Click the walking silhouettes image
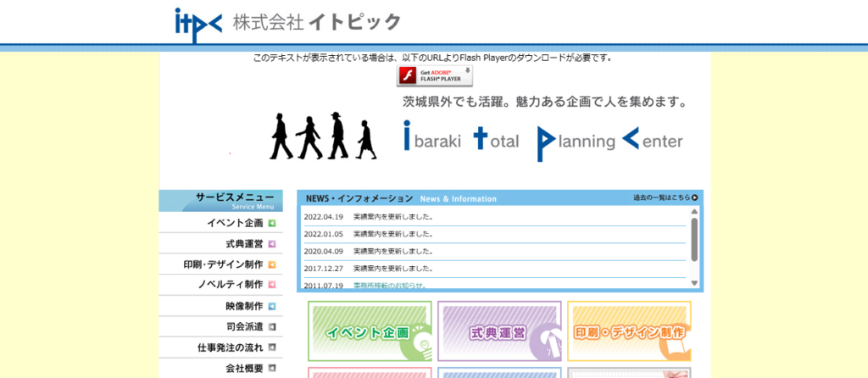The image size is (868, 378). click(323, 136)
